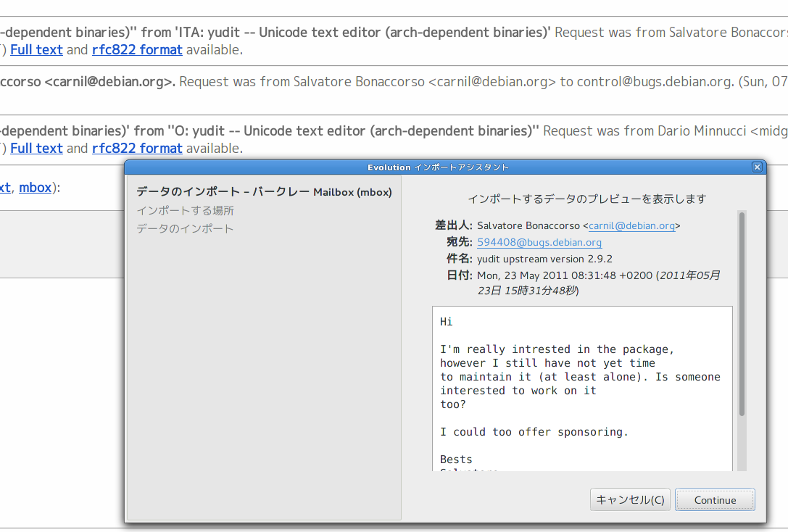The width and height of the screenshot is (788, 532).
Task: Open the second 'Full text' link above dialog
Action: [x=37, y=148]
